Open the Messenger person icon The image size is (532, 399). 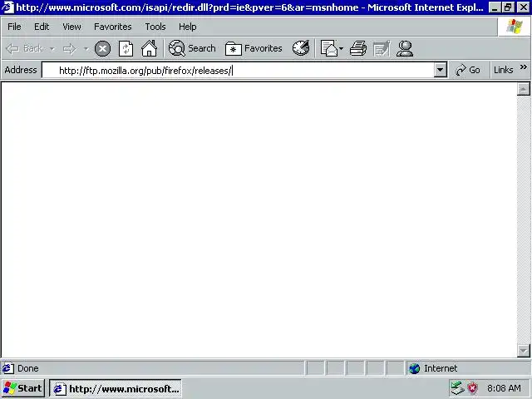click(x=405, y=48)
